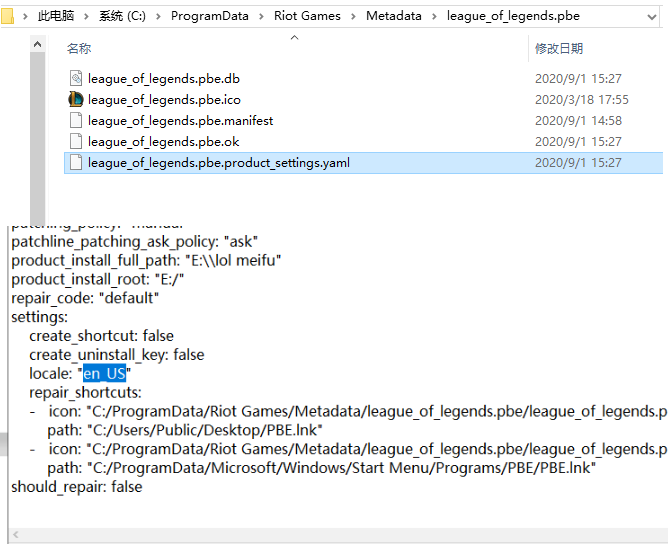Select file name league_of_legends.pbe.manifest
This screenshot has width=668, height=544.
tap(180, 121)
